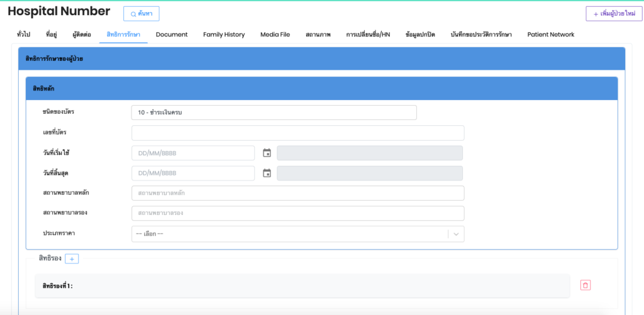644x315 pixels.
Task: Open the Family History tab
Action: coord(224,35)
